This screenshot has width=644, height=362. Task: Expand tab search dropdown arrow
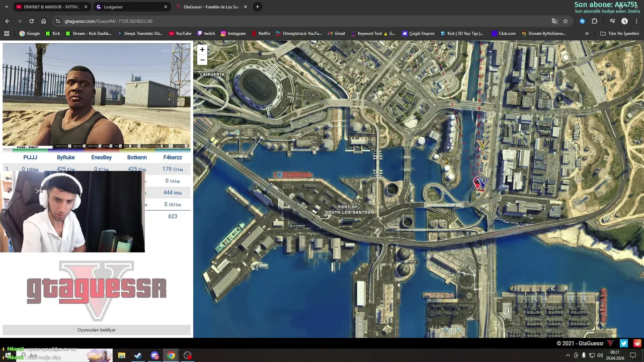7,7
